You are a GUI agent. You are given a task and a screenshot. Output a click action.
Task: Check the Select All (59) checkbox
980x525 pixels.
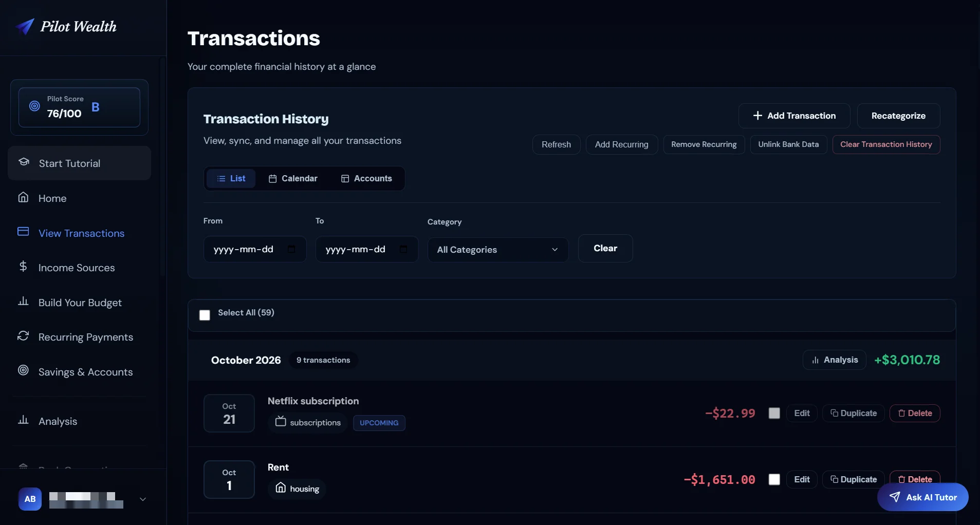tap(205, 315)
